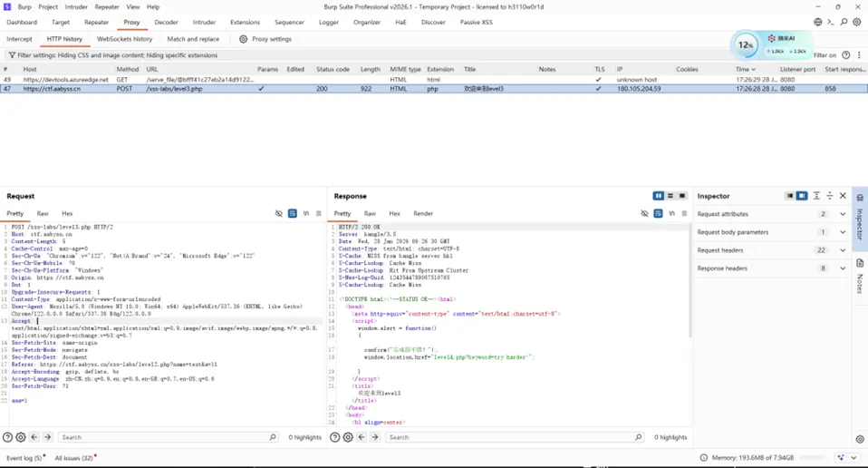Open the filter settings funnel icon
The height and width of the screenshot is (468, 868).
[12, 55]
